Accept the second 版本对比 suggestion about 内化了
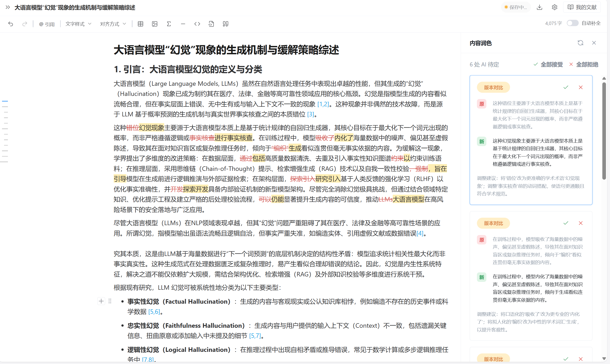This screenshot has height=364, width=610. 566,223
